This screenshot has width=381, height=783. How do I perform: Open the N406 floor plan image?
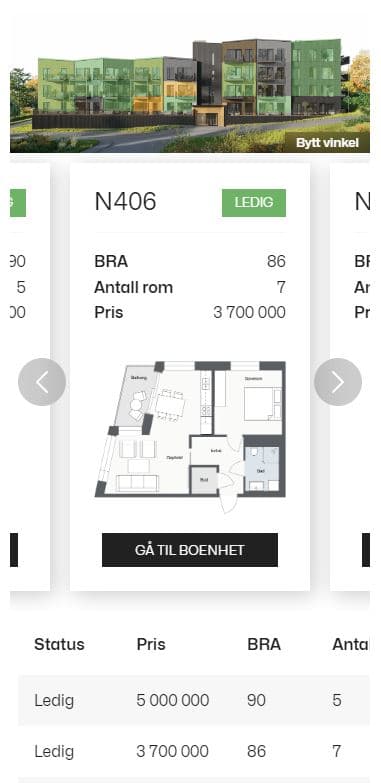pyautogui.click(x=190, y=436)
